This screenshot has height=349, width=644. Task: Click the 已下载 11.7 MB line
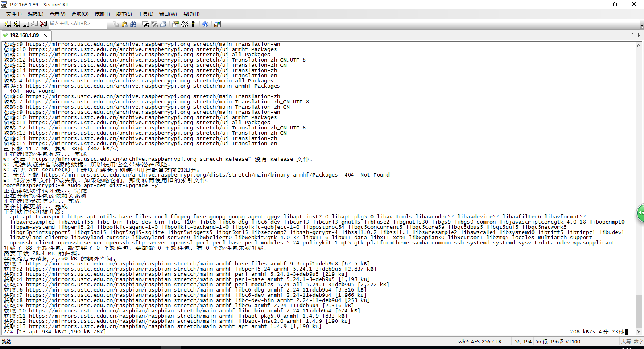point(61,149)
